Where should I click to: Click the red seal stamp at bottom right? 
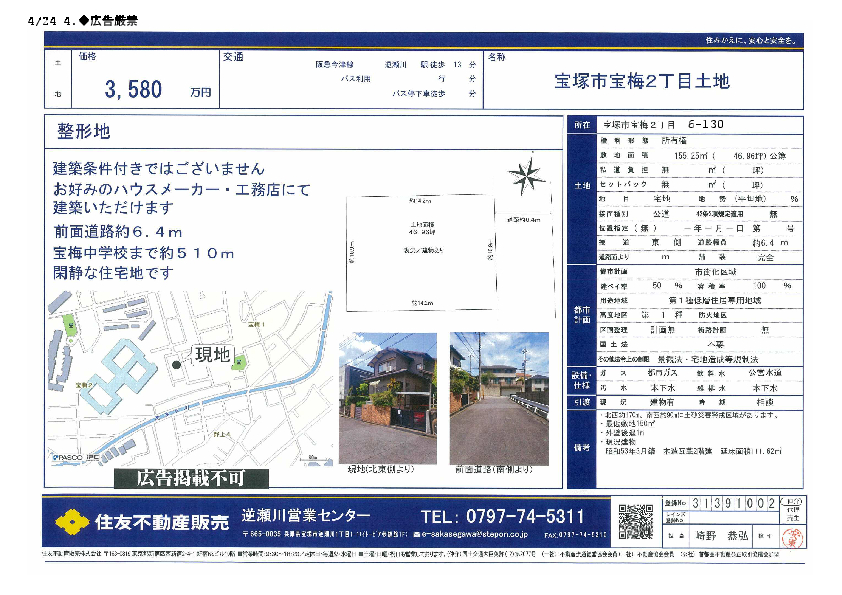(790, 539)
